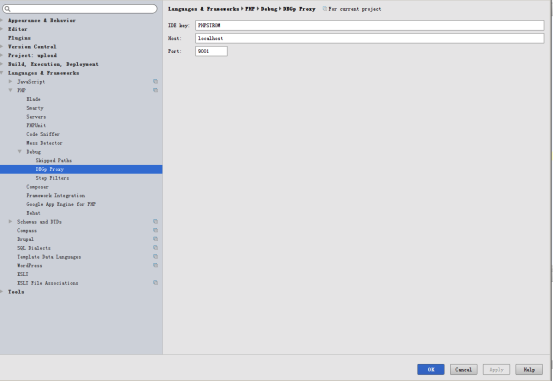Select the Debug settings item

coord(34,152)
